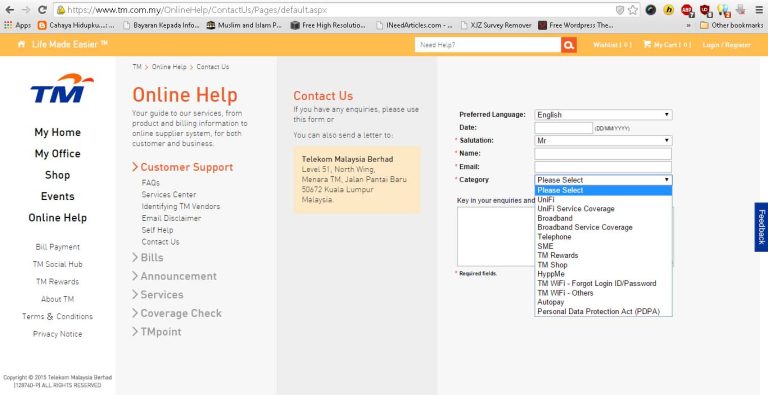Click the shield icon in address bar
This screenshot has width=768, height=395.
[620, 10]
